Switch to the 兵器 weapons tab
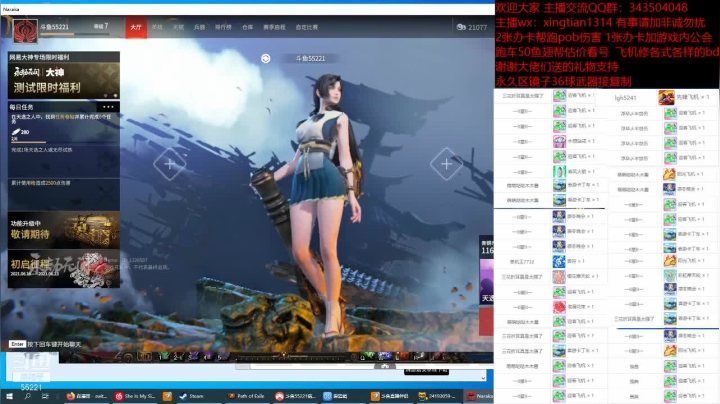 [199, 27]
